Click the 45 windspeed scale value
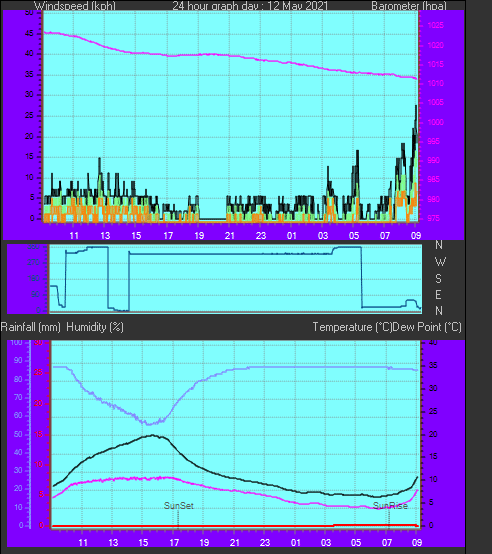 click(29, 34)
